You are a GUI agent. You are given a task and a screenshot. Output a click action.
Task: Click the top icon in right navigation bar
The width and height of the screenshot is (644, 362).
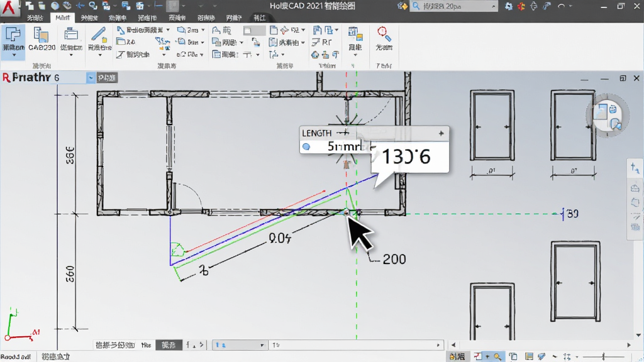(635, 168)
